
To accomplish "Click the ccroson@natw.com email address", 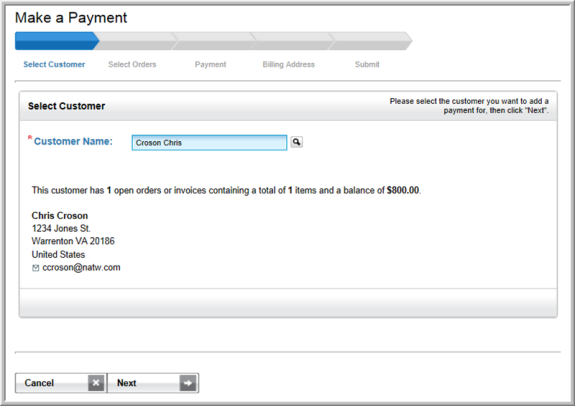I will point(81,267).
